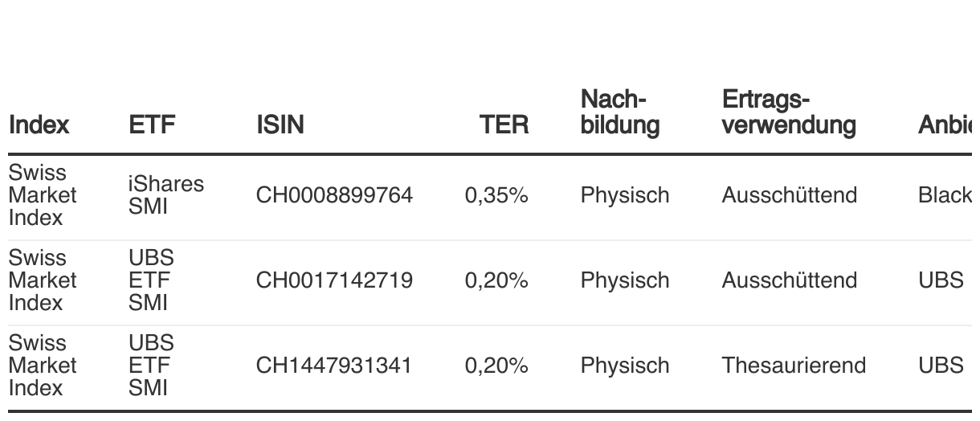Image resolution: width=980 pixels, height=421 pixels.
Task: Click the ETF column header
Action: click(152, 125)
